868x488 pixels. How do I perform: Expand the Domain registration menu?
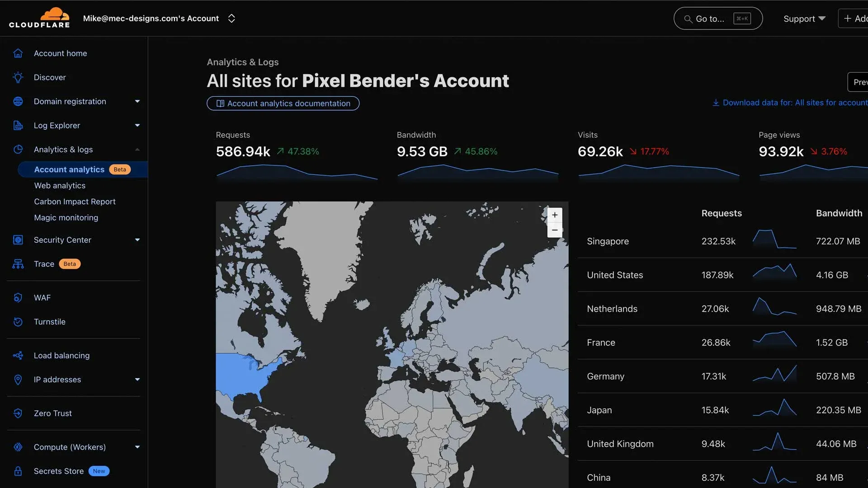[137, 102]
